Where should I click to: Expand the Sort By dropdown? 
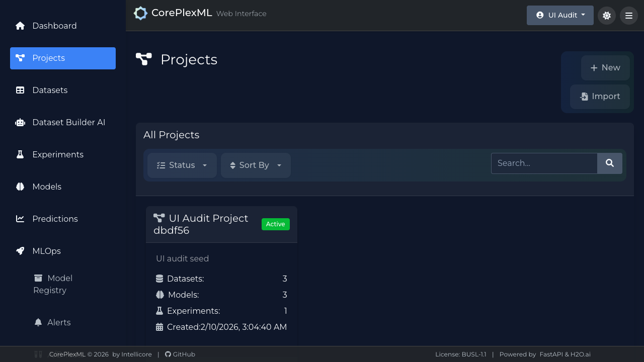[x=256, y=165]
